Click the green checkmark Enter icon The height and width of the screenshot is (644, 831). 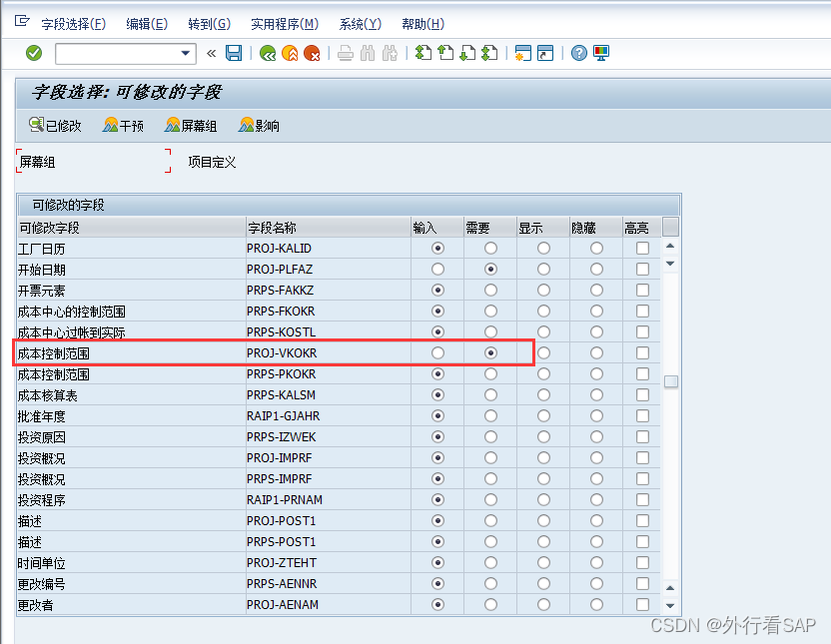coord(34,53)
